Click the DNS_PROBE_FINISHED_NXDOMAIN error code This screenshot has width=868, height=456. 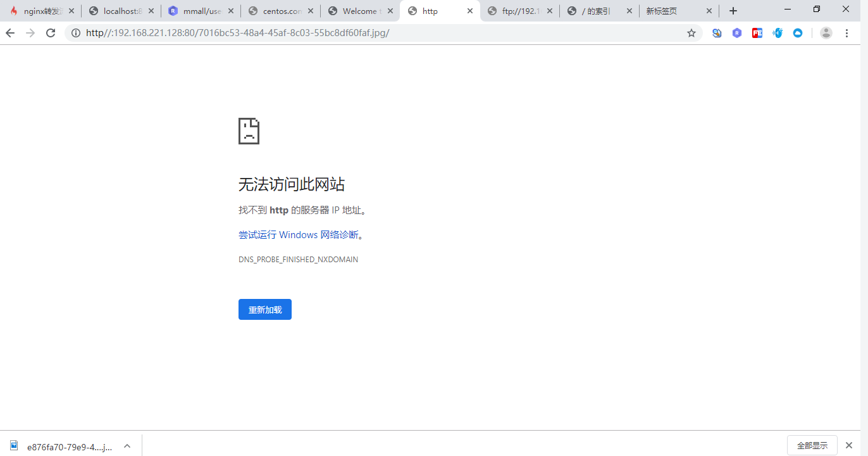[x=298, y=260]
